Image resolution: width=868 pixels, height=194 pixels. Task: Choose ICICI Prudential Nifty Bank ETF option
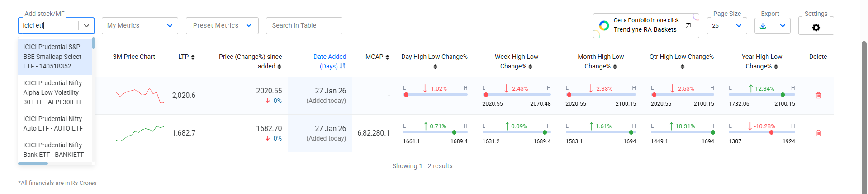coord(53,150)
